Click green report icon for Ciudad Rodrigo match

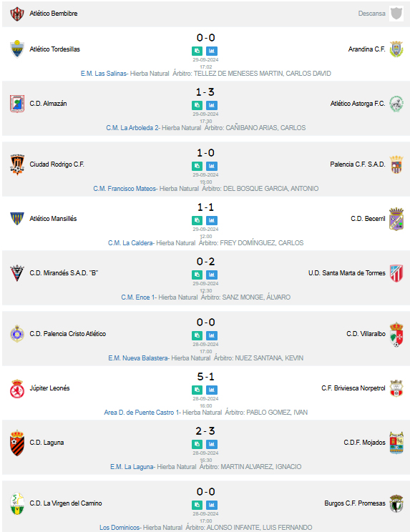pos(197,166)
